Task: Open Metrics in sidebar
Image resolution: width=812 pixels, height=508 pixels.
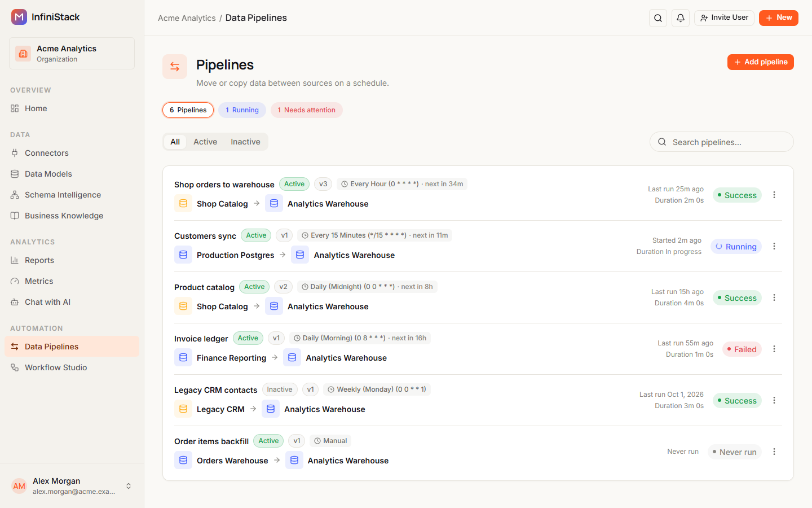Action: click(x=72, y=281)
